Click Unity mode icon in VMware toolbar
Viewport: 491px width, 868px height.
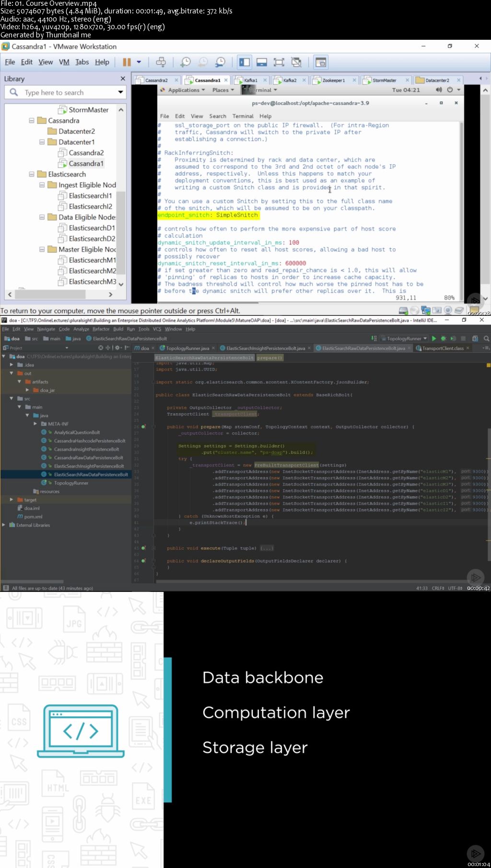[x=296, y=62]
